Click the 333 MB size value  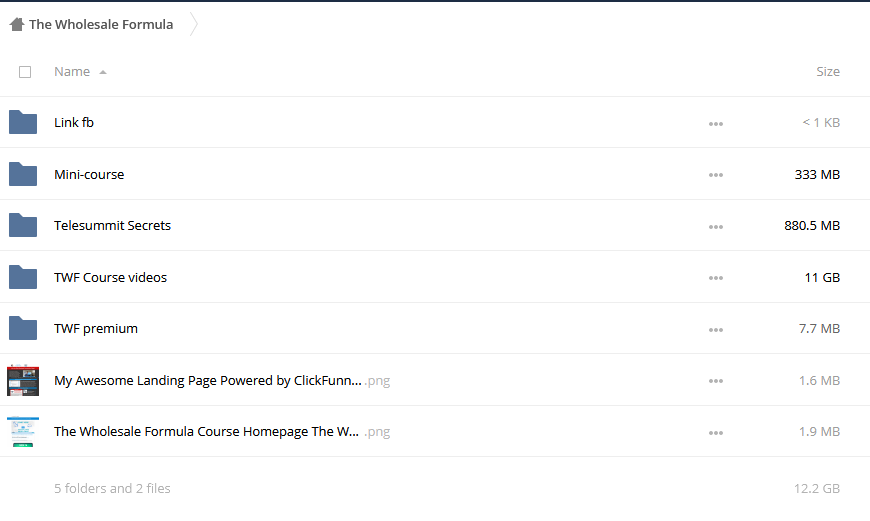(817, 174)
